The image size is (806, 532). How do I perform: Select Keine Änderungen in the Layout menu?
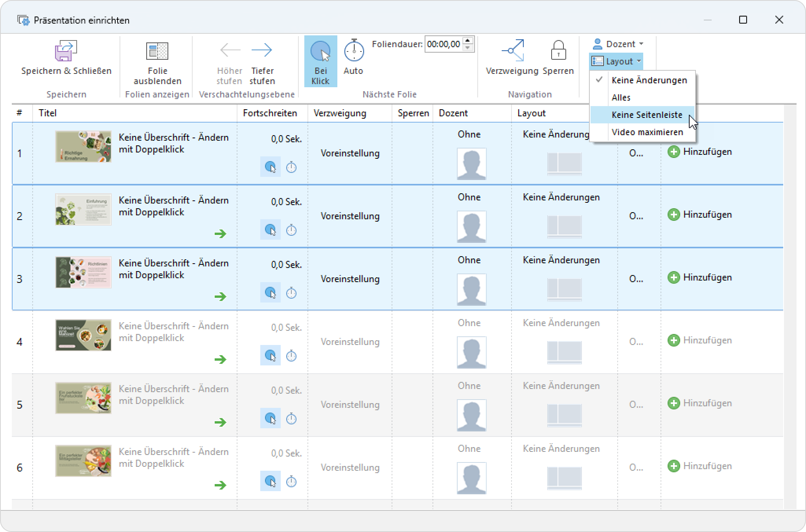(x=642, y=80)
